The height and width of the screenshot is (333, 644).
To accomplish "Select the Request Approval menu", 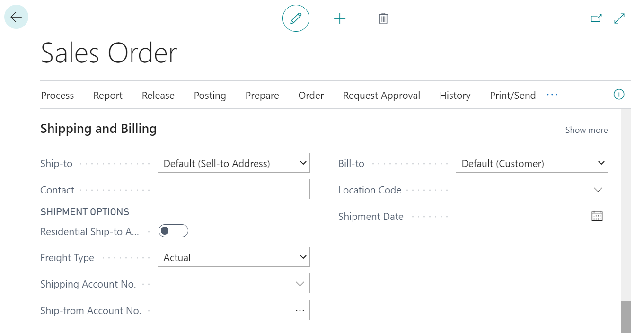I will coord(381,96).
